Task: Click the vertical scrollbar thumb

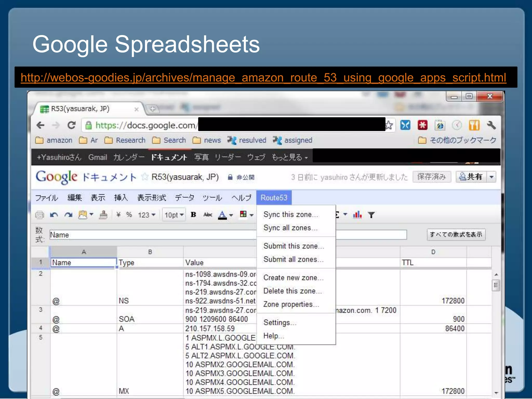Action: coord(496,285)
